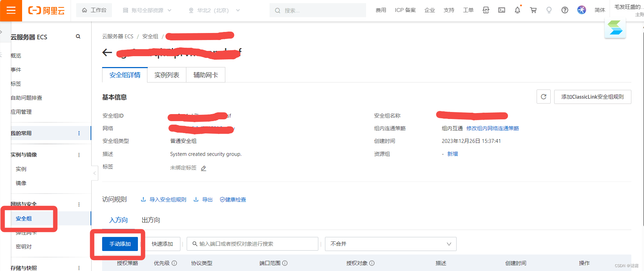Click the lightbulb tips icon

[x=549, y=10]
